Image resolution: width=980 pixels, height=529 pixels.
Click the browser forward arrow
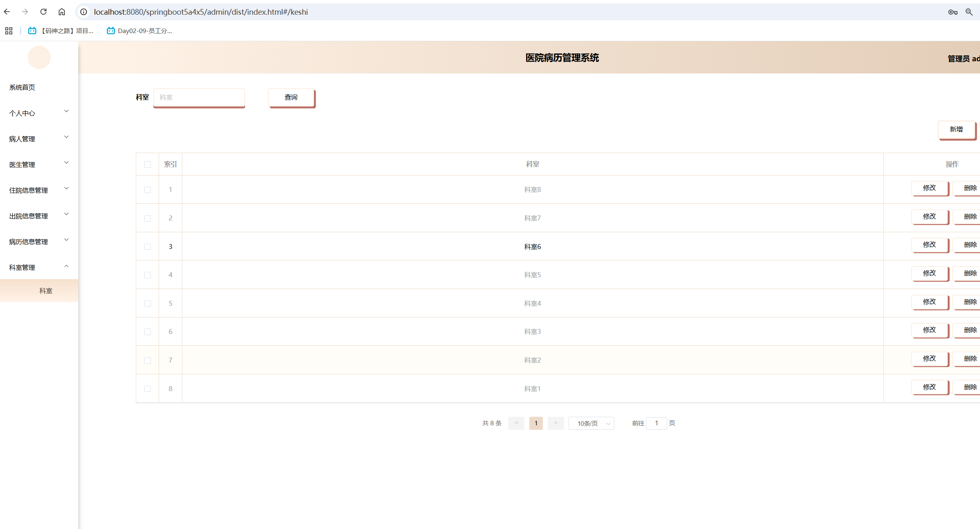click(25, 12)
